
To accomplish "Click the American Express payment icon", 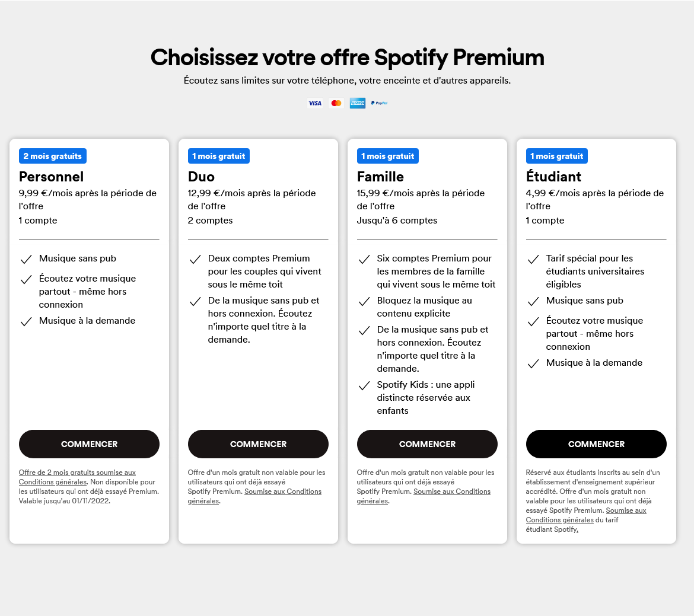I will (x=358, y=103).
